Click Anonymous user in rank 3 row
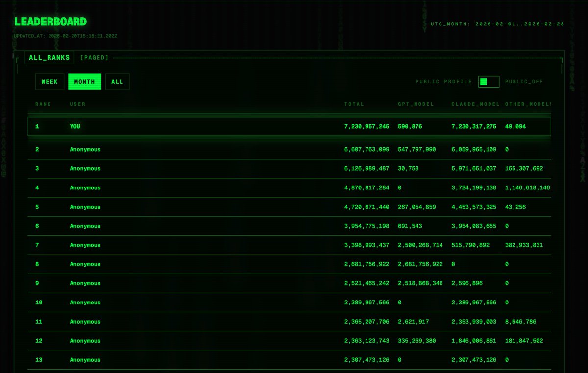The height and width of the screenshot is (373, 588). [x=85, y=168]
